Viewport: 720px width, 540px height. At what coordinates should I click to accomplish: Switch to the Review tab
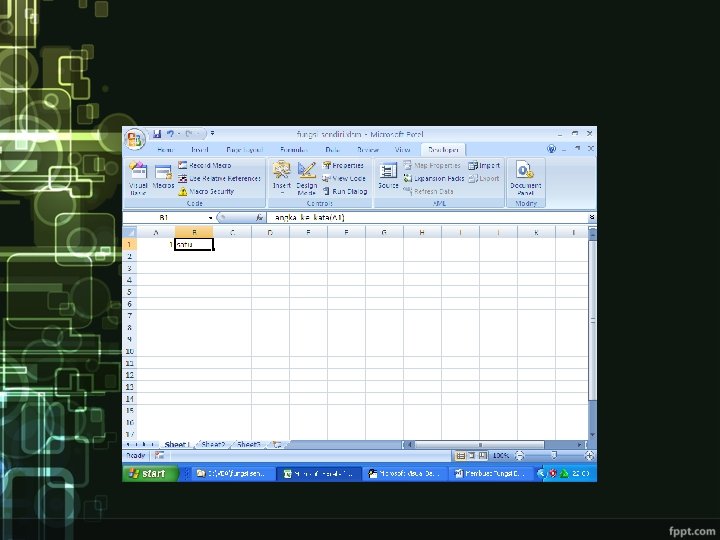[x=368, y=150]
